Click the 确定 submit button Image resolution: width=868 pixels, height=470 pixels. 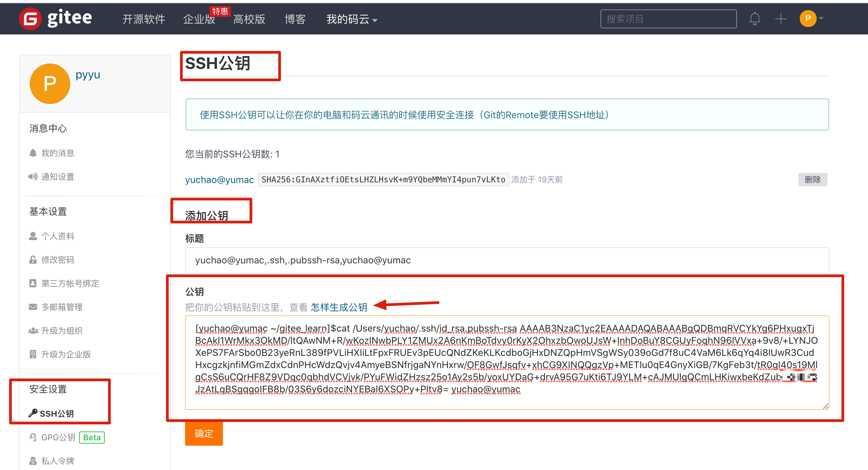coord(204,434)
